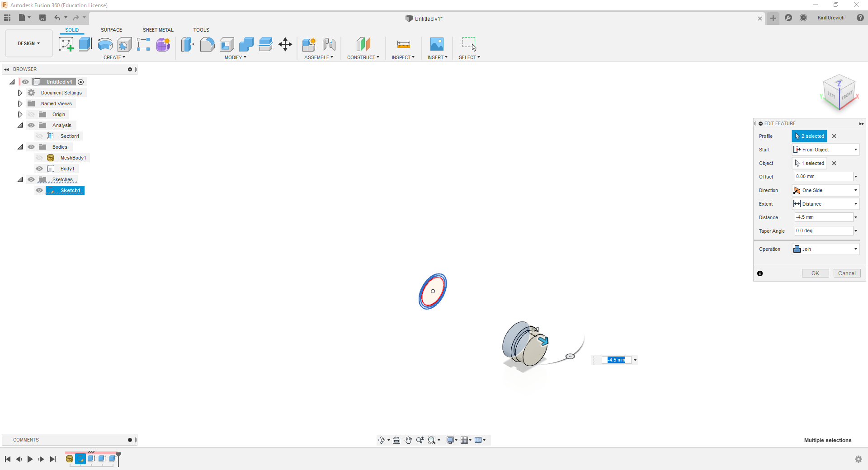Select the Revolve tool
The width and height of the screenshot is (868, 470).
tap(105, 44)
